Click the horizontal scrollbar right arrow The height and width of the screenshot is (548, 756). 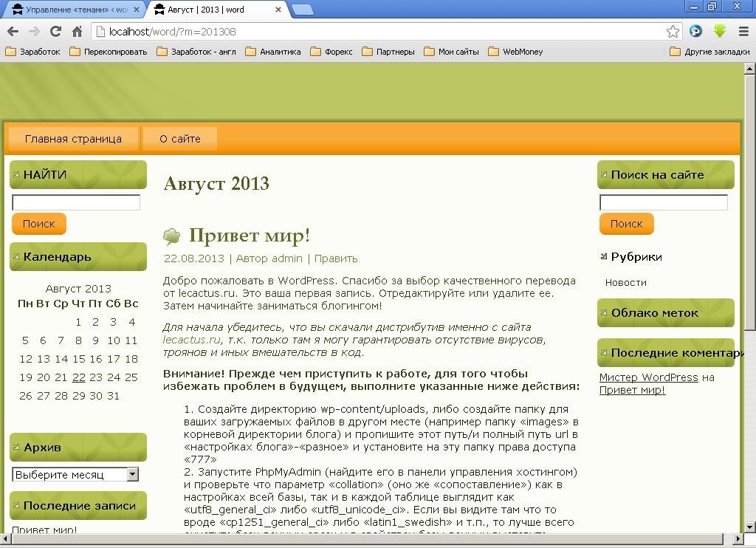point(738,538)
